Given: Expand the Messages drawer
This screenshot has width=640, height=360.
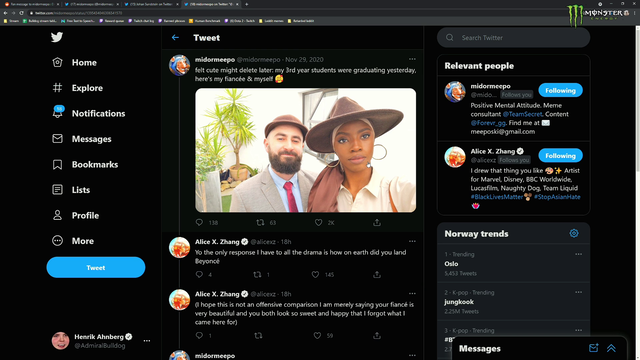Looking at the screenshot, I should tap(611, 348).
